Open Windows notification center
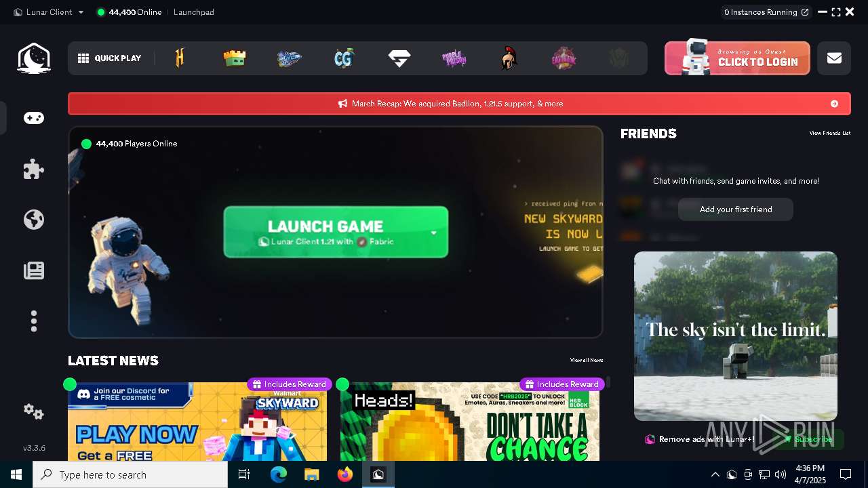 [x=846, y=474]
